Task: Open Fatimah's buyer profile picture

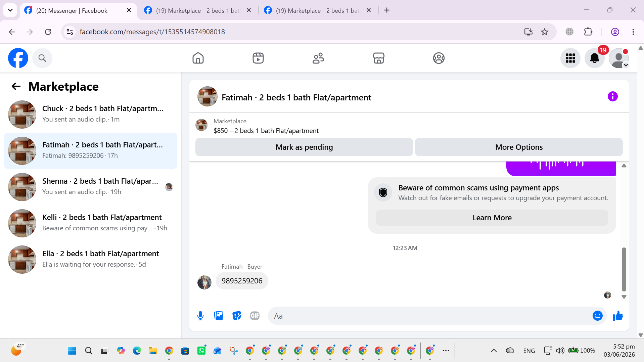Action: tap(204, 282)
